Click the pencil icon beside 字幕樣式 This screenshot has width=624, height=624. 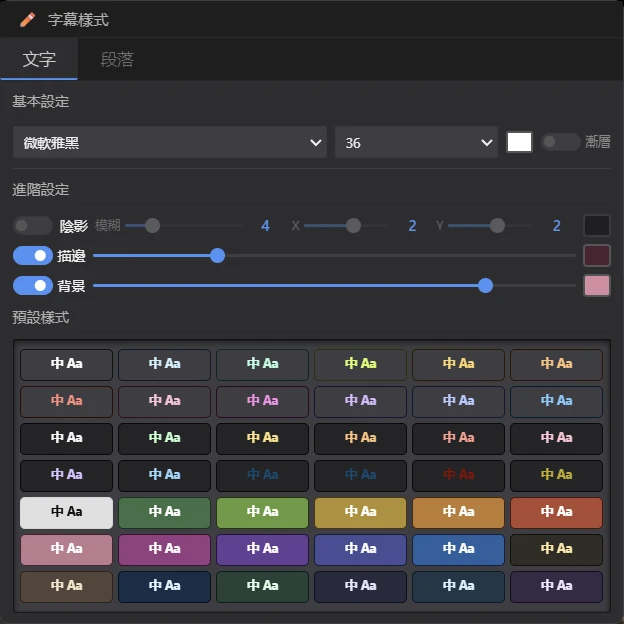coord(27,20)
